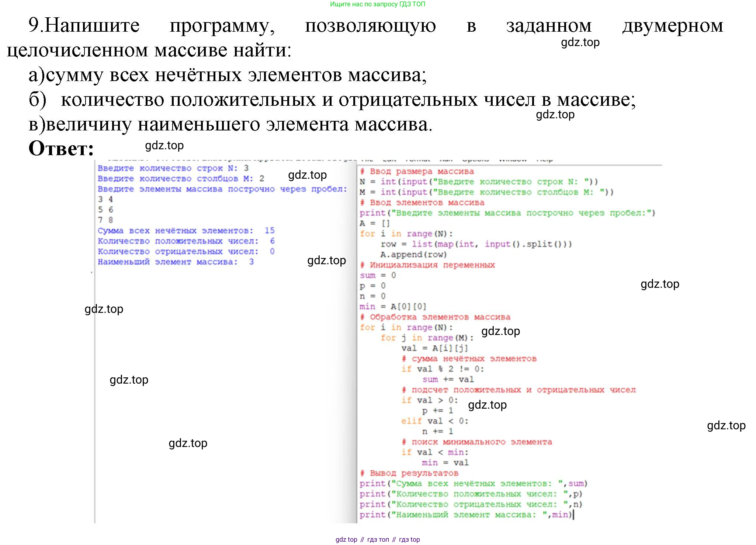
Task: Click the line 'A.append(row)'
Action: tap(413, 255)
